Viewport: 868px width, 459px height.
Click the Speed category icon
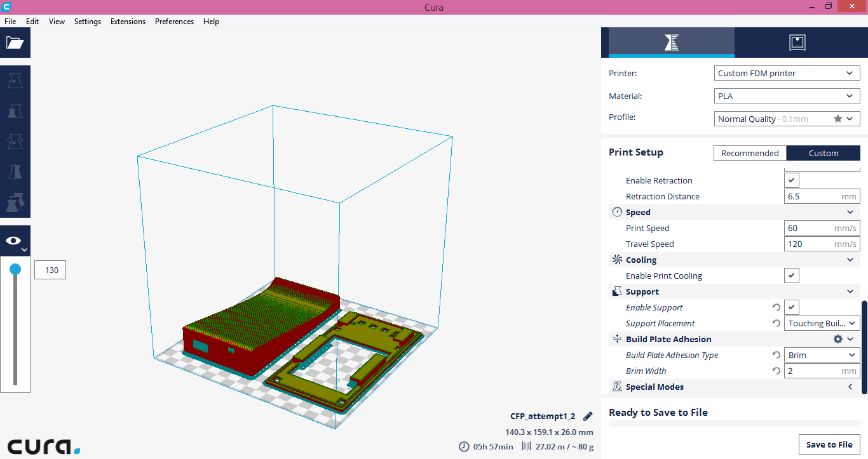tap(617, 212)
